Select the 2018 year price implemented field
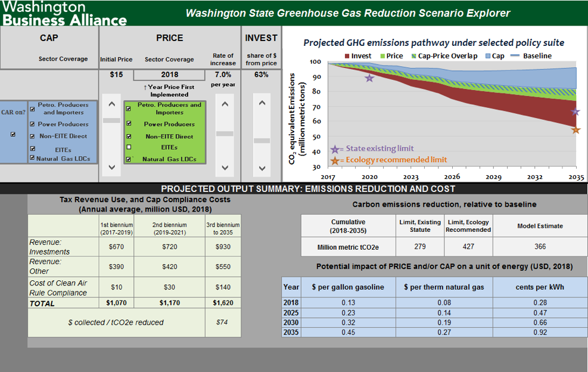This screenshot has width=588, height=372. coord(169,75)
